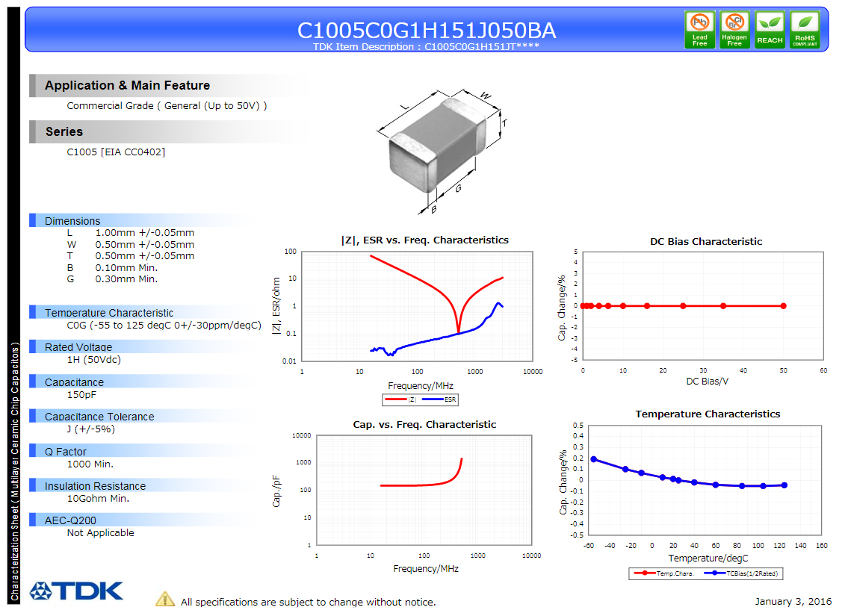Click the Q Factor heading
The image size is (851, 616).
click(66, 452)
